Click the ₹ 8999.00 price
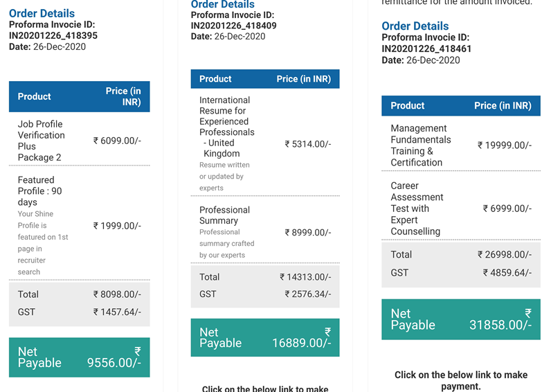The width and height of the screenshot is (551, 392). (308, 233)
